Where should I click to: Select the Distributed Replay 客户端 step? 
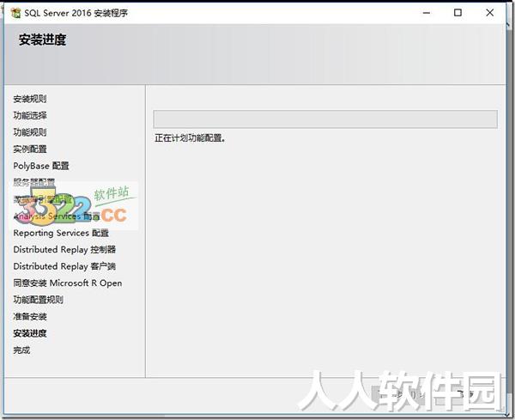point(64,266)
